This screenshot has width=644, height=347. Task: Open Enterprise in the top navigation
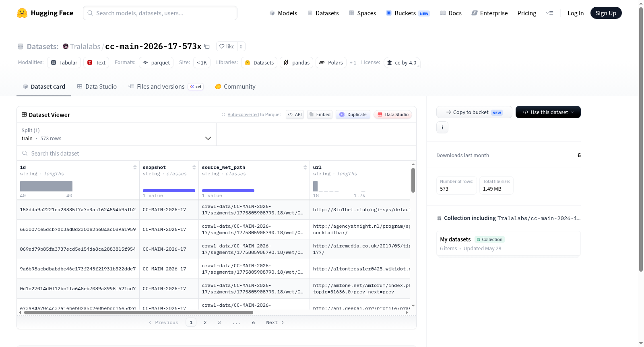489,13
